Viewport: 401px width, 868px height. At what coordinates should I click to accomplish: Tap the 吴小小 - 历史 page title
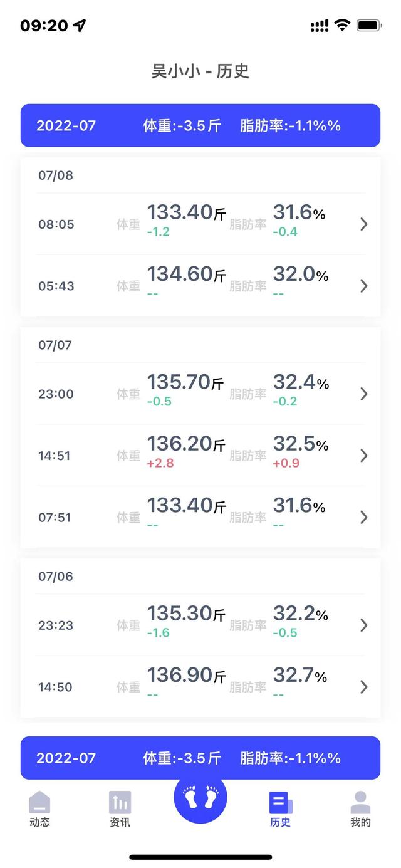pos(200,71)
